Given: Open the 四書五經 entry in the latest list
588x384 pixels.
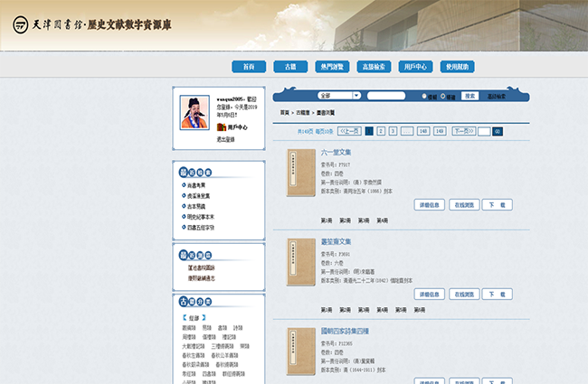Looking at the screenshot, I should pos(201,228).
